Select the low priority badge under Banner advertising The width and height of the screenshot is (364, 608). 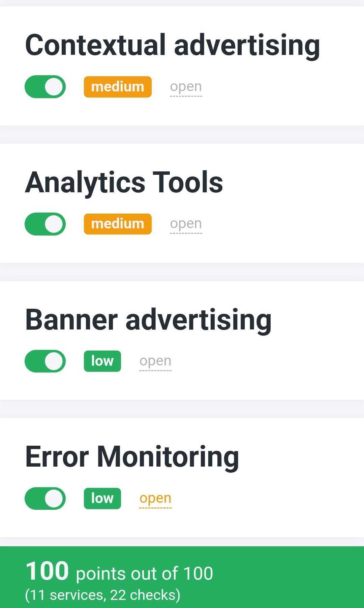pos(102,361)
